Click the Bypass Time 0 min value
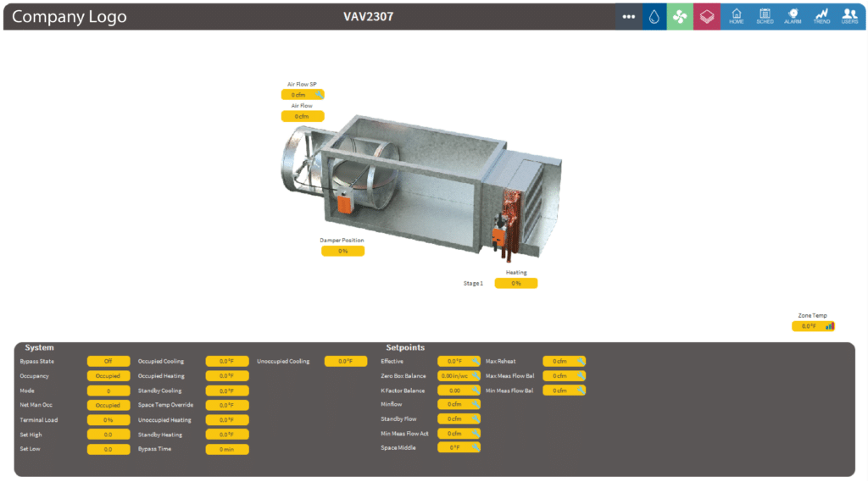The width and height of the screenshot is (868, 482). coord(227,449)
